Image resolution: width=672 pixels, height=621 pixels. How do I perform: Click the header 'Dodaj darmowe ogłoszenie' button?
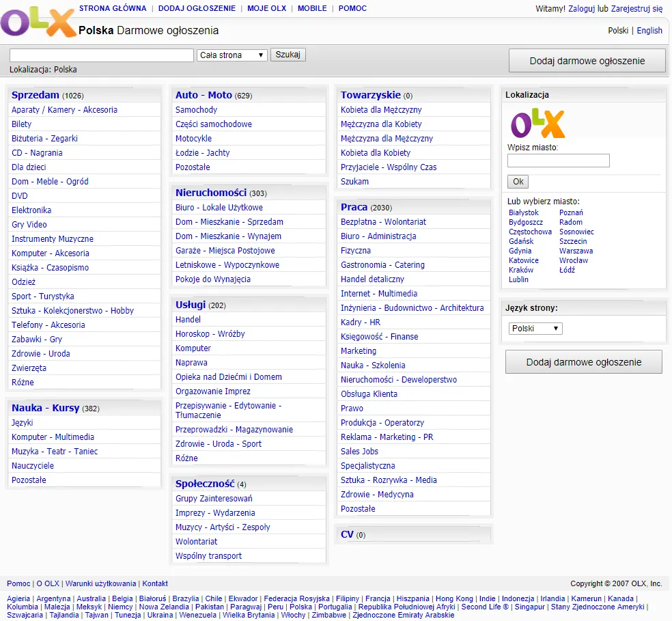tap(587, 61)
